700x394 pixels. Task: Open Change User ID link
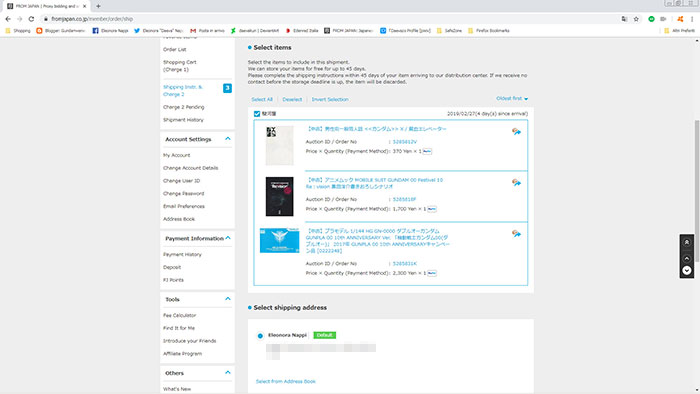coord(182,181)
